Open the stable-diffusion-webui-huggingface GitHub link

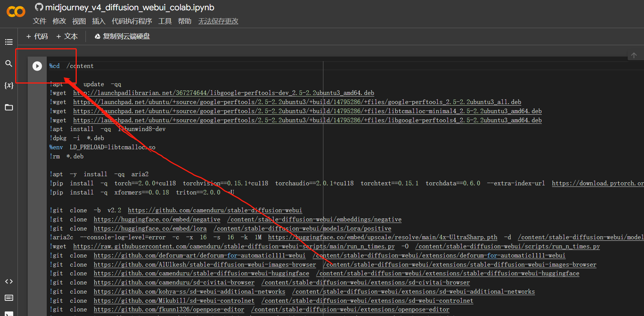[x=201, y=273]
